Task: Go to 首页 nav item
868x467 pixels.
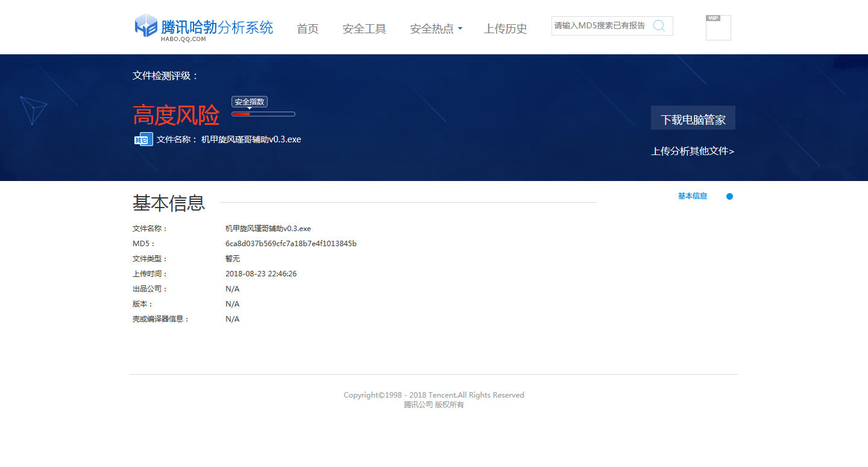Action: pyautogui.click(x=307, y=28)
